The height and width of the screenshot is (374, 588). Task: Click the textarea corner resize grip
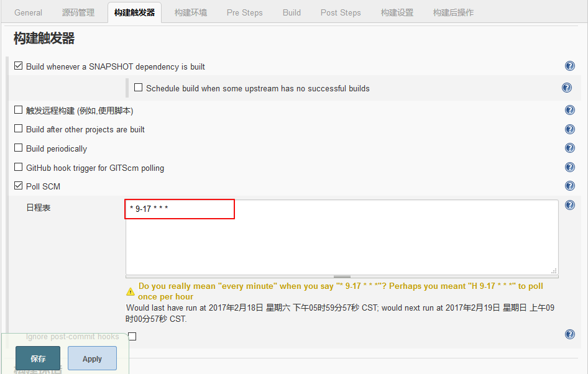554,271
